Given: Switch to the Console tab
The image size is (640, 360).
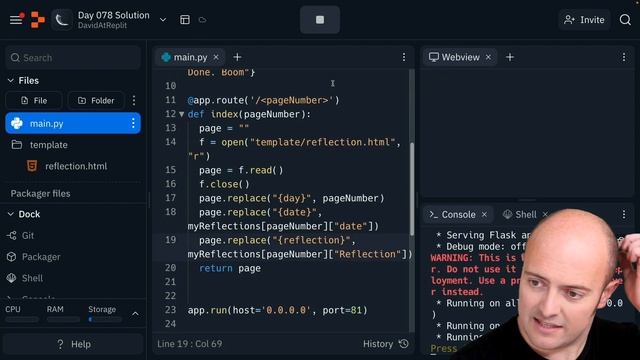Looking at the screenshot, I should [x=458, y=214].
